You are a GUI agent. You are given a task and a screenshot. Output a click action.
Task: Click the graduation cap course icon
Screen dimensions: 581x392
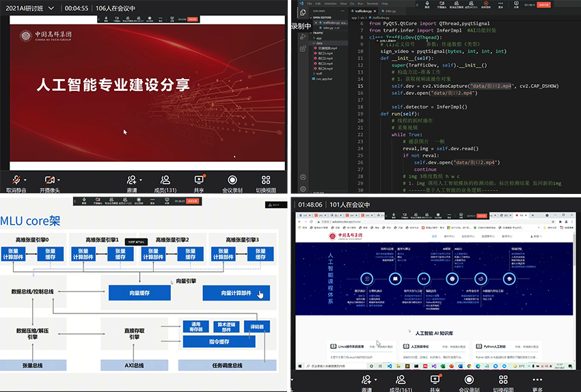509,279
